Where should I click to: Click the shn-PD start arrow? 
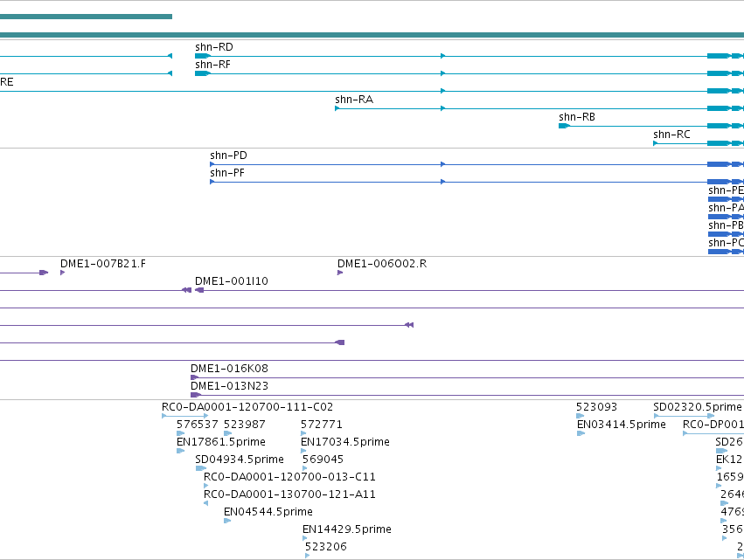[212, 164]
